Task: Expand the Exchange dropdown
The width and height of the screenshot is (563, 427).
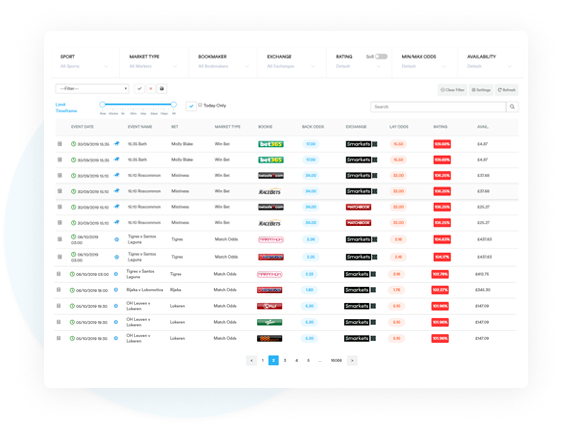Action: [291, 66]
